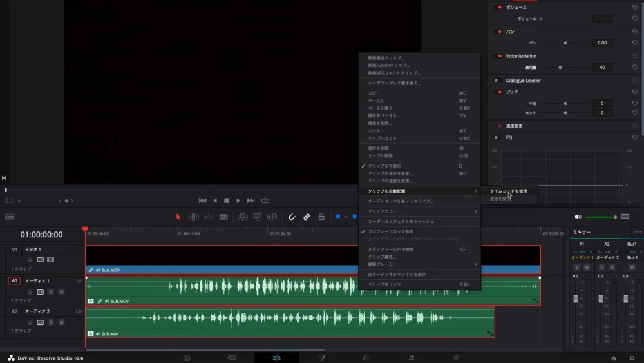Screen dimensions: 644x363
Task: Click the Position Lock padlock icon
Action: (321, 217)
